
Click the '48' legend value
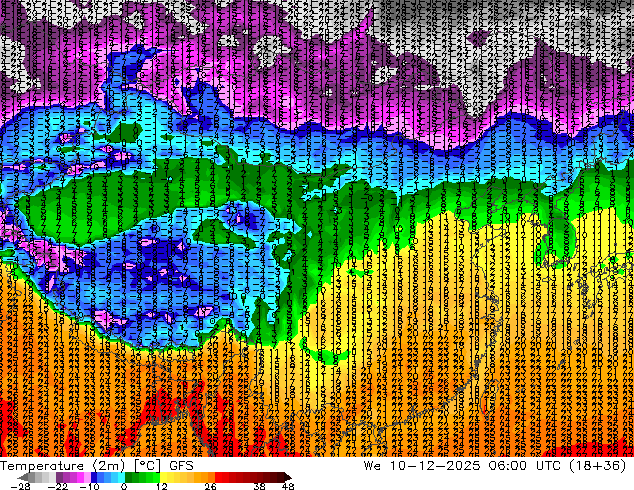[x=288, y=486]
